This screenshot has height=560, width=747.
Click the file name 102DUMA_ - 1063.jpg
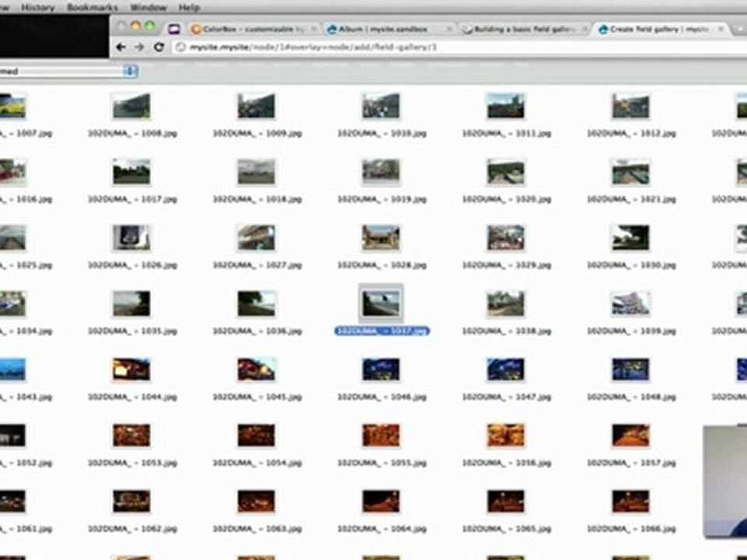click(258, 529)
